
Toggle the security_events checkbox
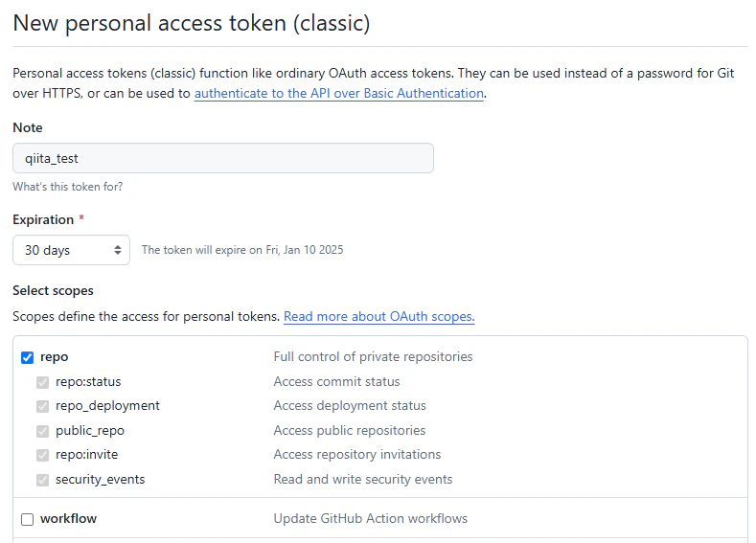[42, 481]
